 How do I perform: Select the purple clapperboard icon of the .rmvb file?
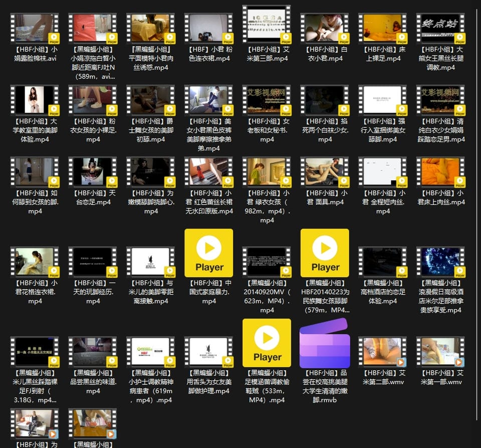[325, 343]
